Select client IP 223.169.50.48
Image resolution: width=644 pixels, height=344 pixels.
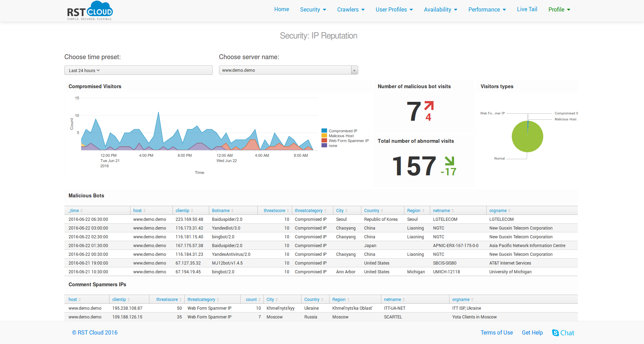[x=189, y=219]
